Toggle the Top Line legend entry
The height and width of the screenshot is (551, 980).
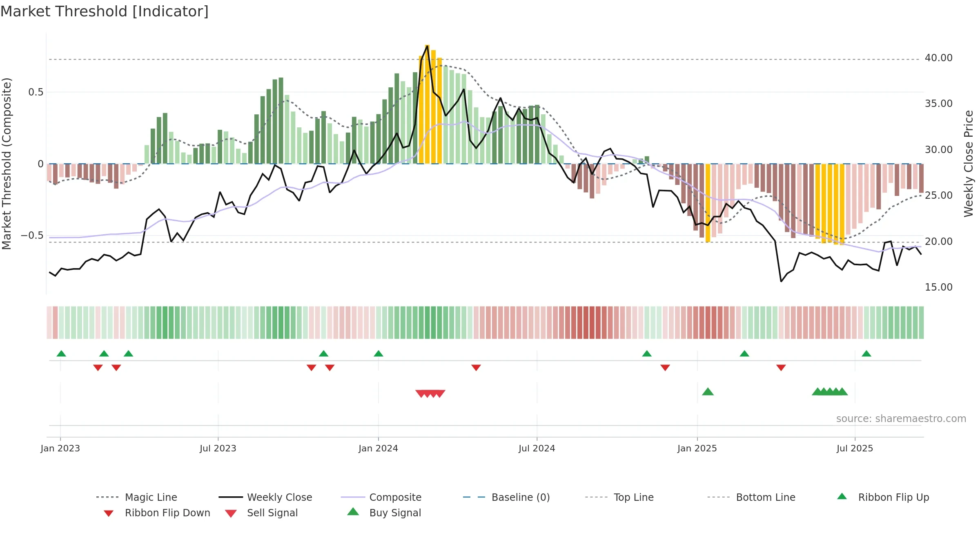619,497
